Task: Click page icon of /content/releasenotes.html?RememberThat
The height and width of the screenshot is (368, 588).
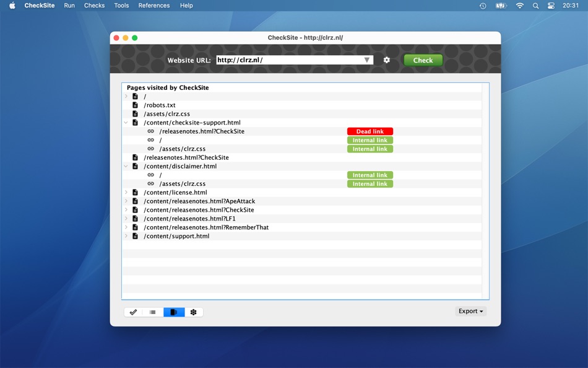Action: coord(135,227)
